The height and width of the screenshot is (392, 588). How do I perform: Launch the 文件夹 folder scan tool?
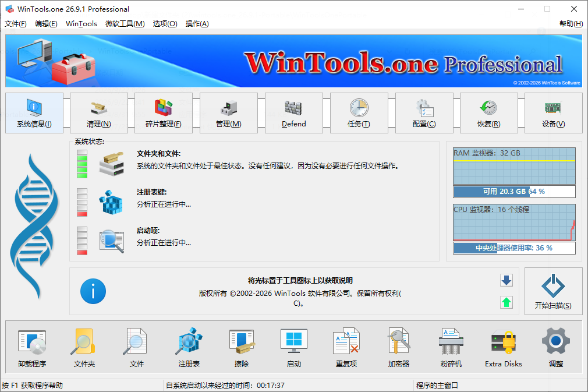click(x=84, y=347)
